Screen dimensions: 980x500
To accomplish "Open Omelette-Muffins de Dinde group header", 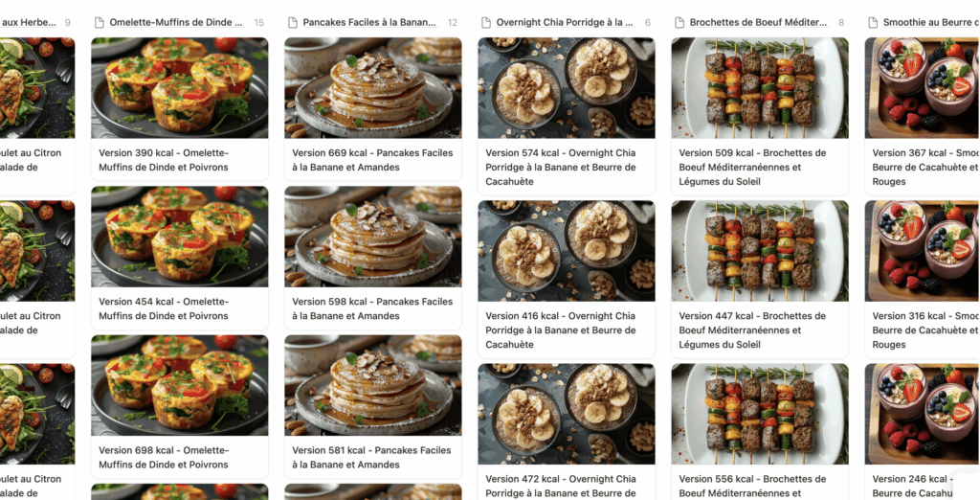I will (x=177, y=23).
